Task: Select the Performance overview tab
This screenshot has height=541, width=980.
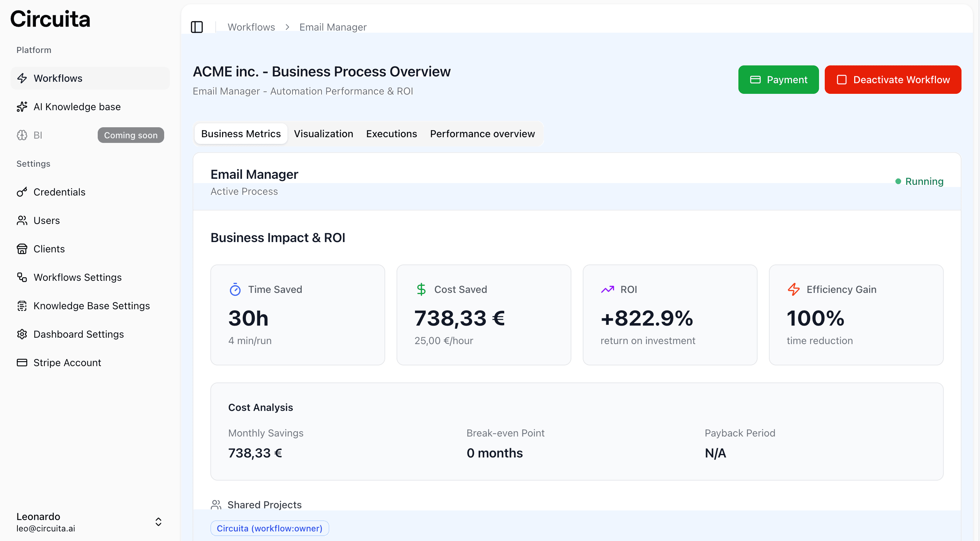Action: [x=482, y=134]
